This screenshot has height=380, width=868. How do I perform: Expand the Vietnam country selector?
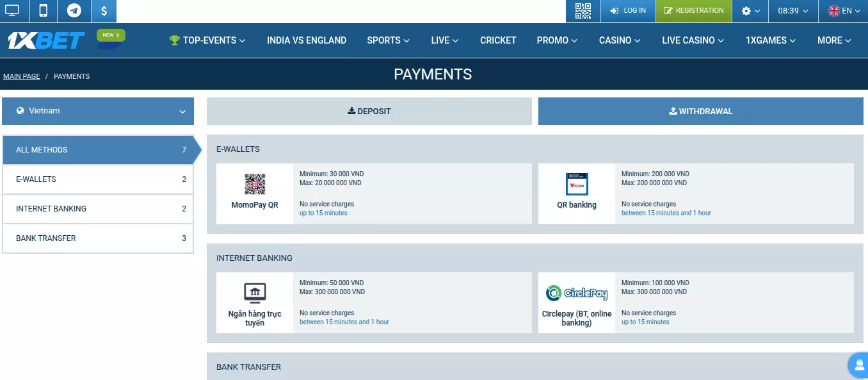coord(98,111)
